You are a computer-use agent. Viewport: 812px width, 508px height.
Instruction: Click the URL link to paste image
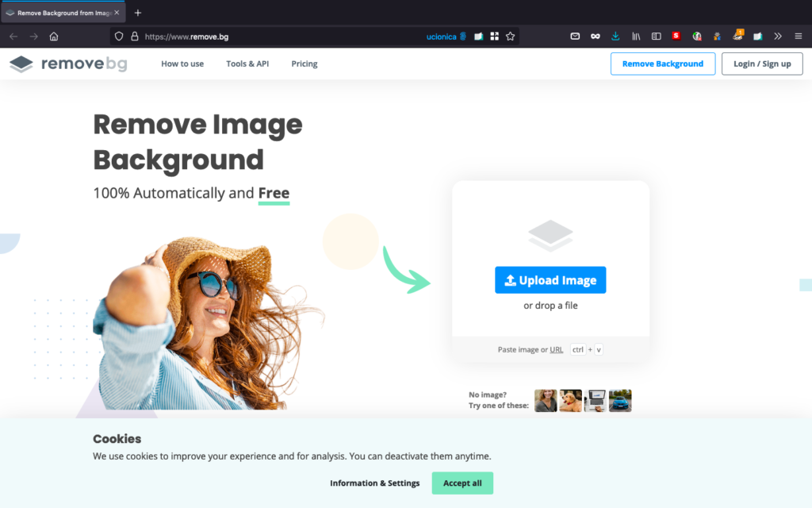tap(557, 350)
